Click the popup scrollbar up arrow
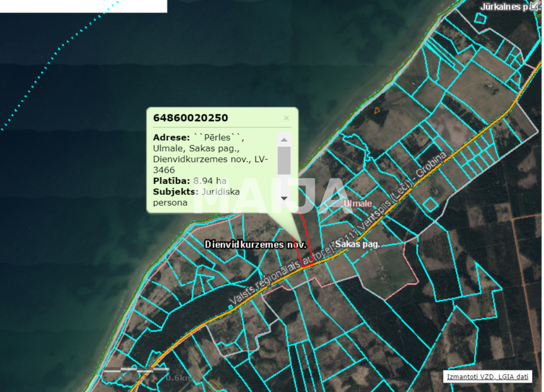 (x=284, y=139)
